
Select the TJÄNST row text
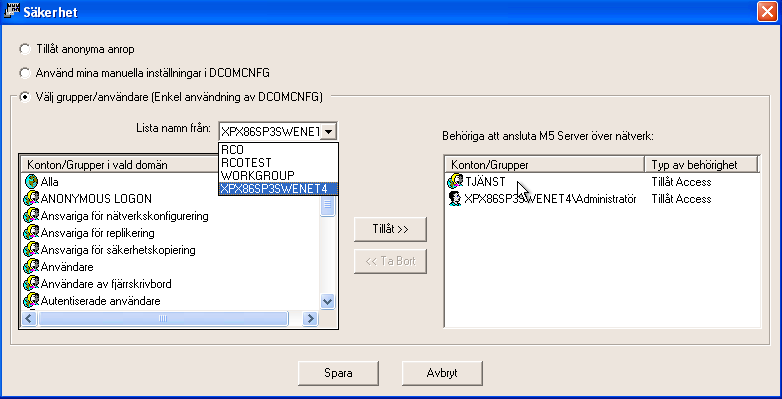[485, 182]
